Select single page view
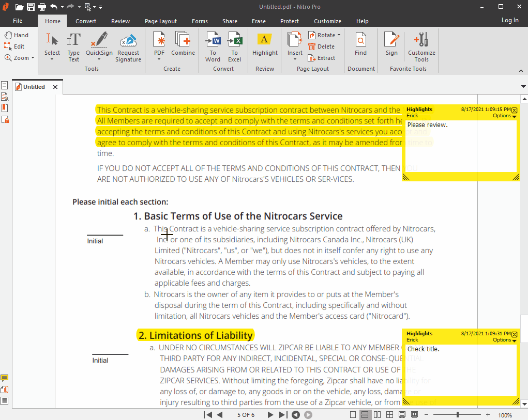The height and width of the screenshot is (420, 528). coord(353,415)
